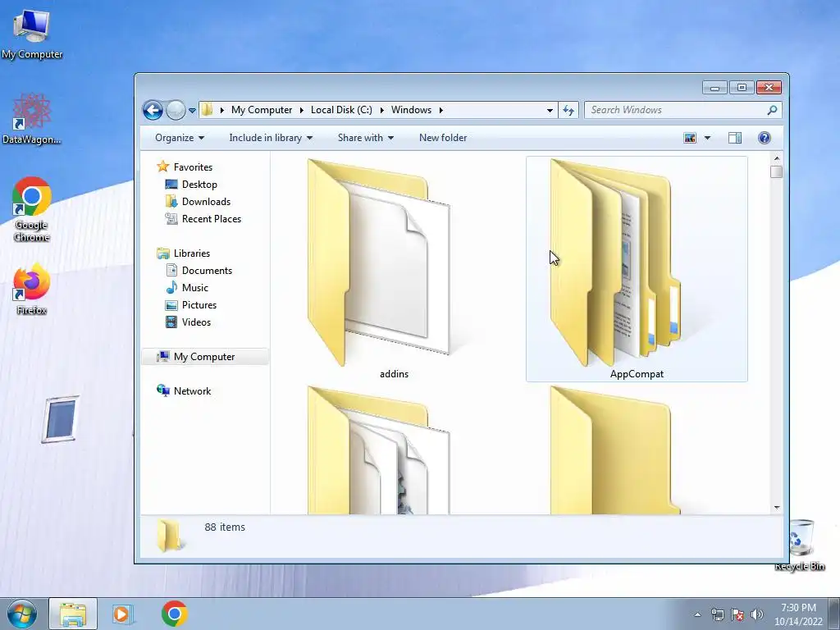
Task: Click the Action Center flag icon
Action: point(737,614)
